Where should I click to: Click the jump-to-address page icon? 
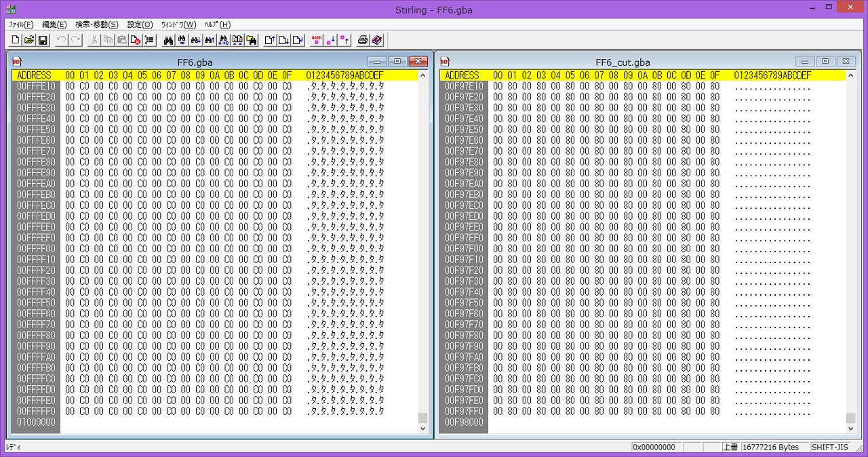(298, 40)
